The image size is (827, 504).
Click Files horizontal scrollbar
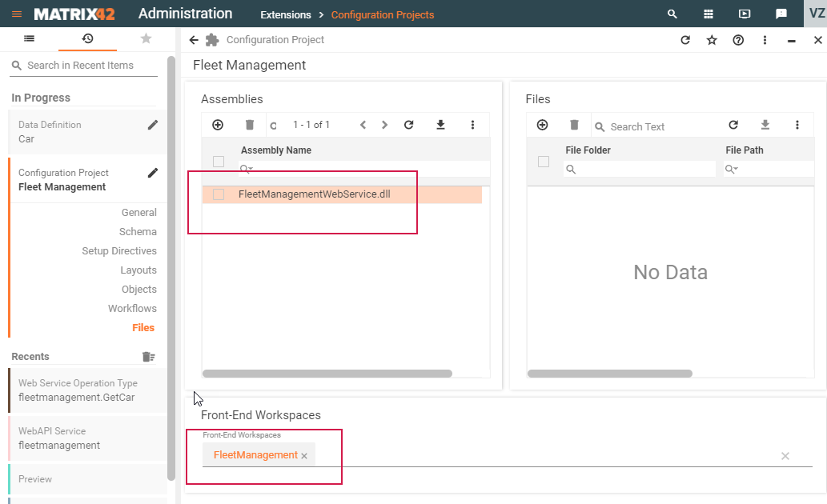click(610, 374)
